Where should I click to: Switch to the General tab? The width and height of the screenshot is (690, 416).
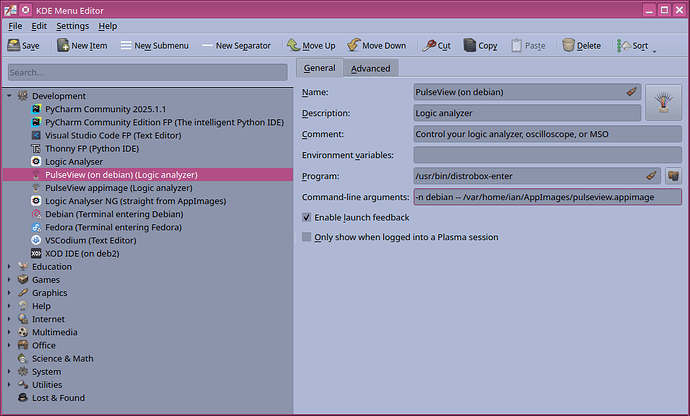click(319, 68)
